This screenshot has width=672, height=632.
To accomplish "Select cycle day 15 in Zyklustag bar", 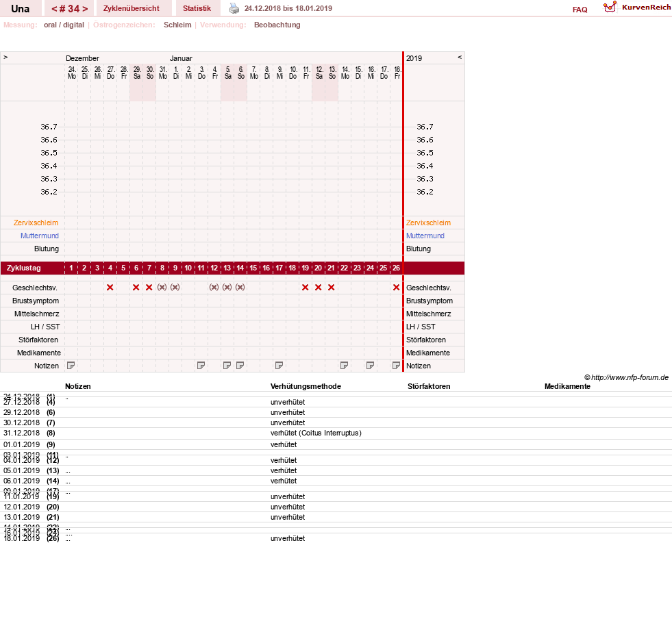I will point(253,268).
